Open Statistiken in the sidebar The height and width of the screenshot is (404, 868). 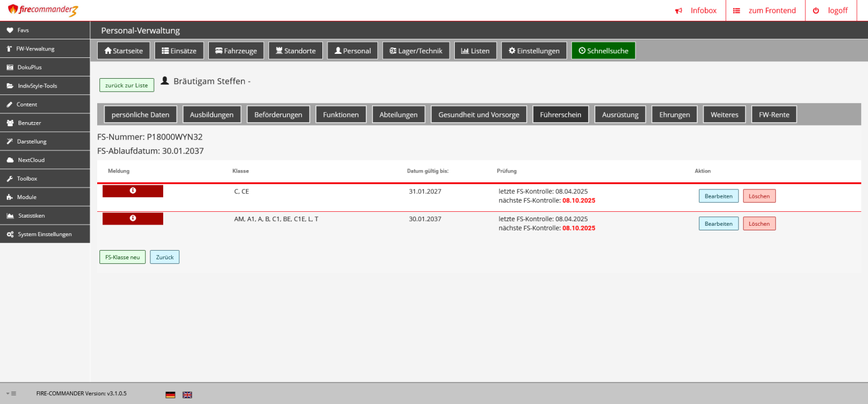(31, 215)
